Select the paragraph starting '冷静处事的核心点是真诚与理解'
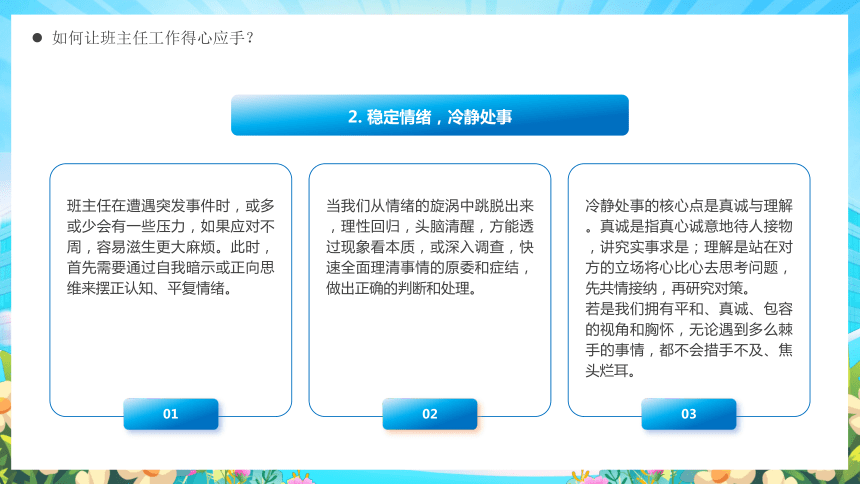This screenshot has height=484, width=860. (689, 247)
